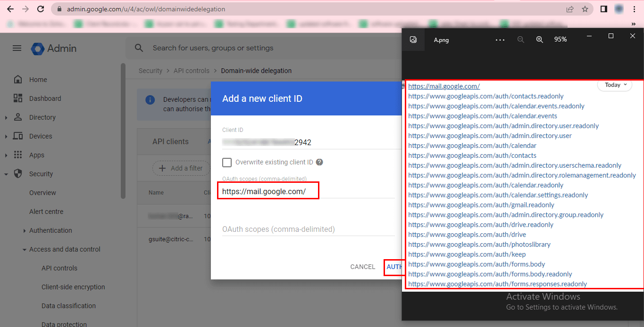
Task: Open API controls in the sidebar
Action: 59,268
